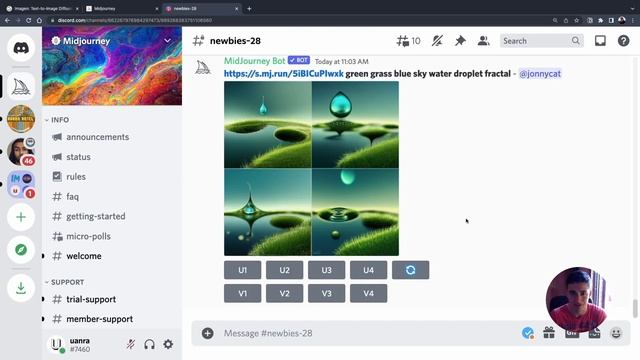640x360 pixels.
Task: Bookmark page with star icon
Action: click(x=576, y=20)
